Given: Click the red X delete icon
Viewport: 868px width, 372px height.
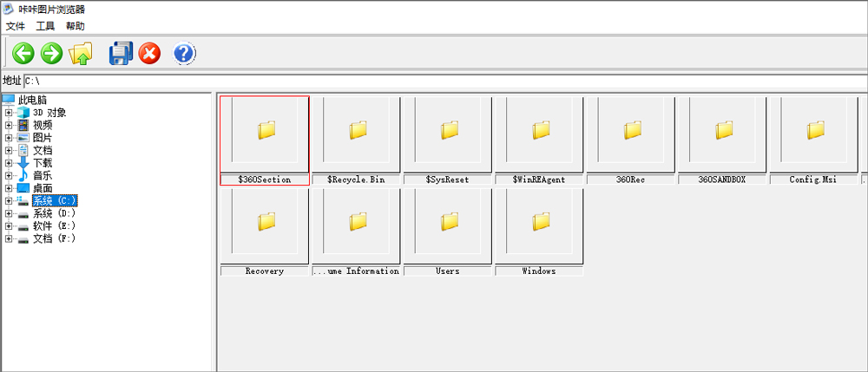Looking at the screenshot, I should pyautogui.click(x=149, y=54).
